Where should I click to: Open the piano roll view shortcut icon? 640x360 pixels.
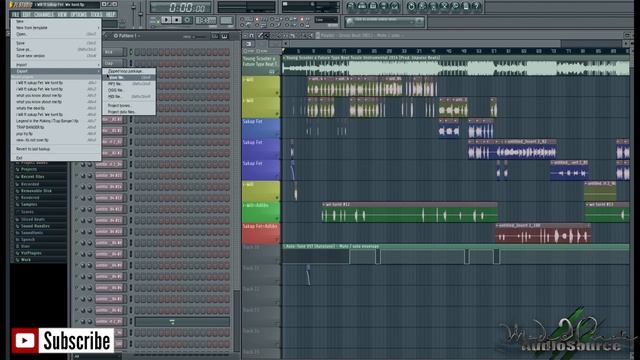[373, 6]
